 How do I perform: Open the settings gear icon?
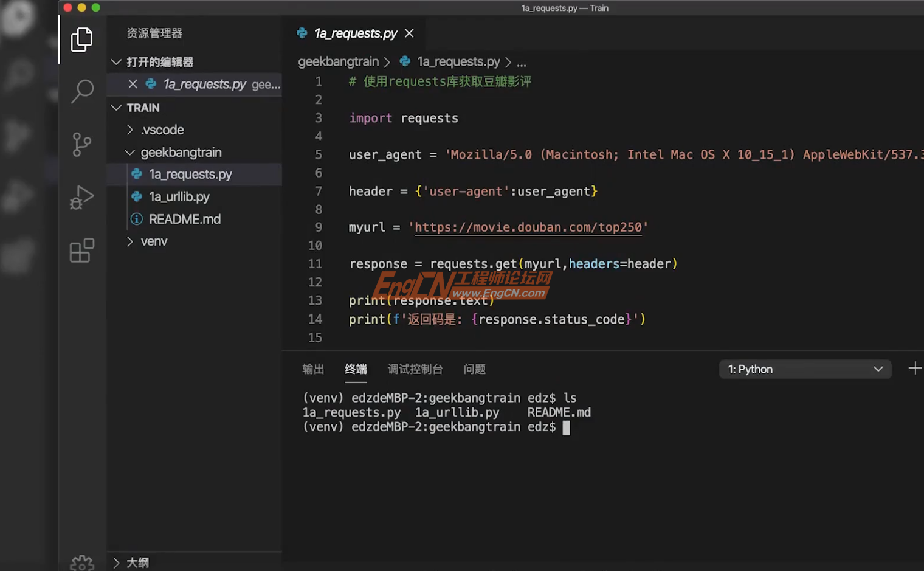point(82,562)
